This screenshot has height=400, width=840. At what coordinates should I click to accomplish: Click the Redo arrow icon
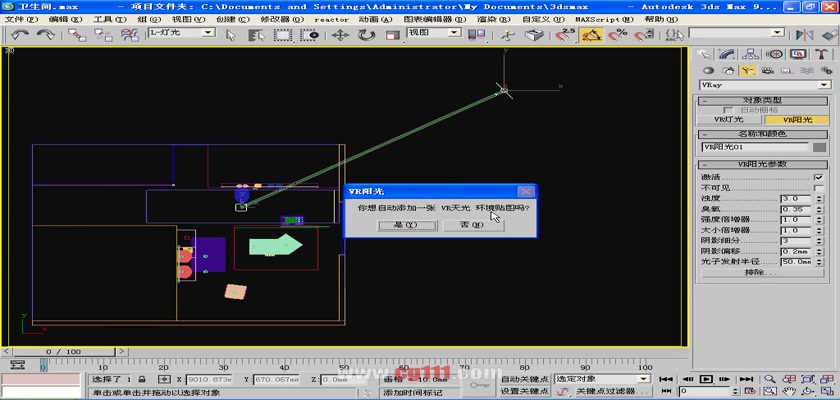[46, 35]
